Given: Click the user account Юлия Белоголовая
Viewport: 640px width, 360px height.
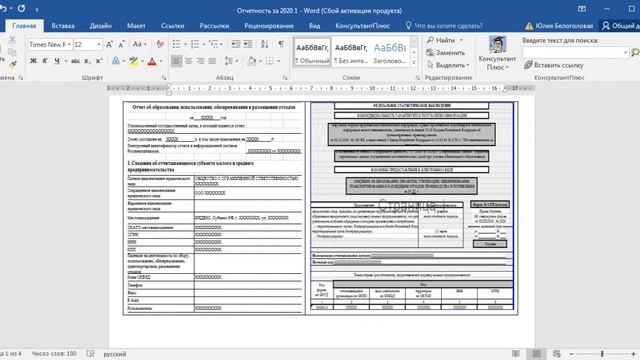Looking at the screenshot, I should [559, 26].
